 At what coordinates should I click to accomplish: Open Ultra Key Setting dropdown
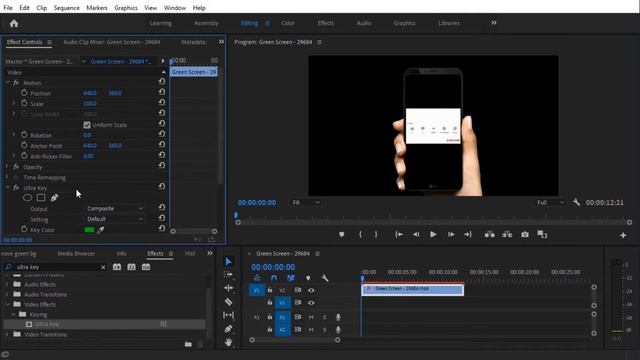click(114, 219)
